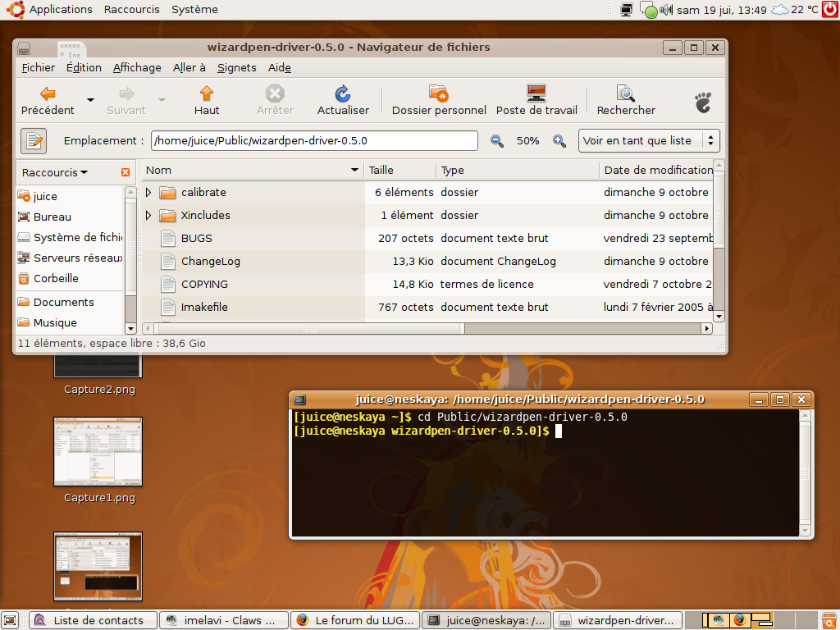This screenshot has height=630, width=840.
Task: Open Dossier personnel home folder icon
Action: click(x=439, y=94)
